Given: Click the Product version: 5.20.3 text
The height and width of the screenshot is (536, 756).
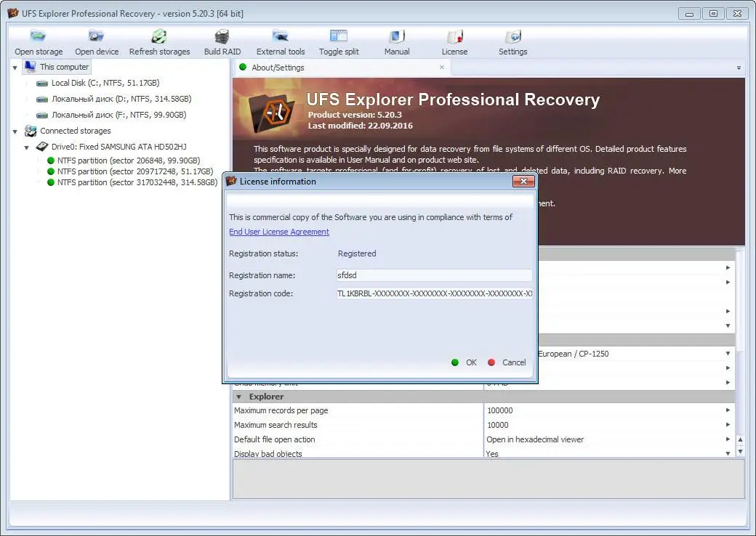Looking at the screenshot, I should (x=355, y=115).
